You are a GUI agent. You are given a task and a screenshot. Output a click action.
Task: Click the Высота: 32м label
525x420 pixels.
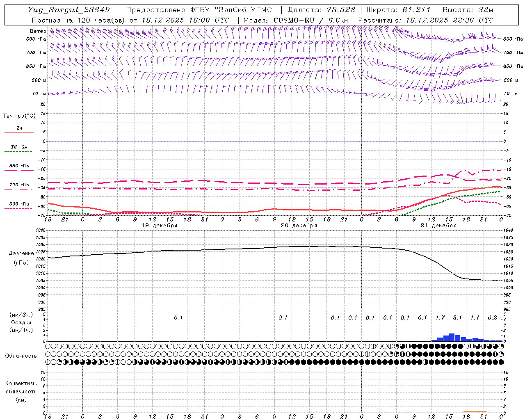coord(467,10)
